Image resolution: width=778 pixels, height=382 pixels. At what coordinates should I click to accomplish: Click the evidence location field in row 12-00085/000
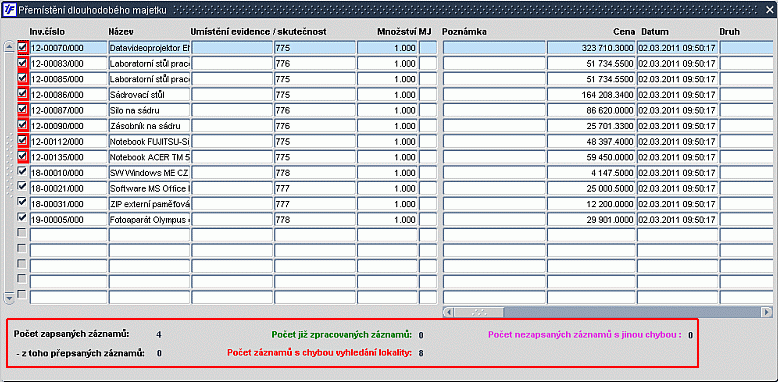pos(232,79)
